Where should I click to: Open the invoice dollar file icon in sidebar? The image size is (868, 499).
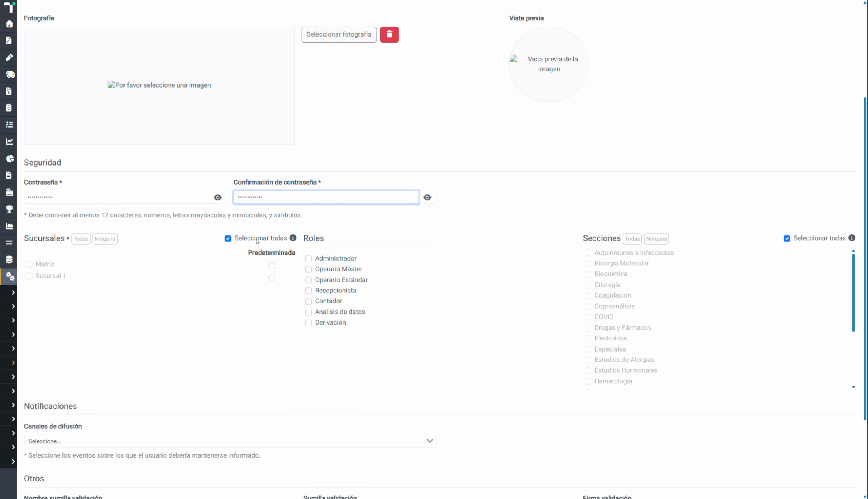pos(9,91)
